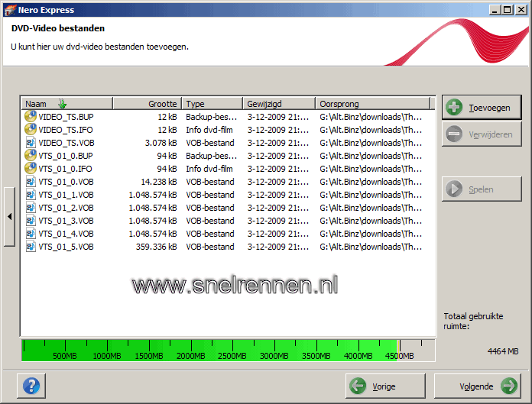This screenshot has height=404, width=532.
Task: Click the file icon of VTS_01_0.VOB
Action: pos(31,182)
